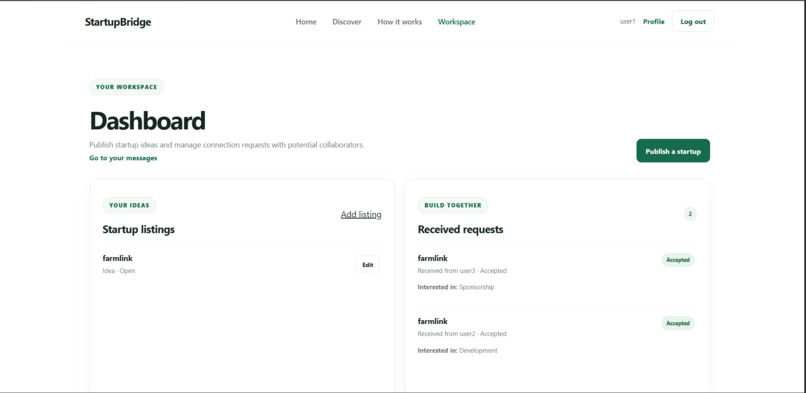Screen dimensions: 806x393
Task: Click 'Idea - Open' status text
Action: pyautogui.click(x=119, y=271)
